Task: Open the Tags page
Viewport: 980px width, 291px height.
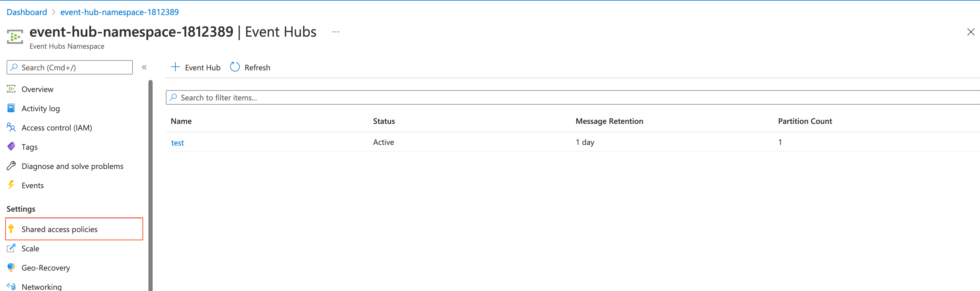Action: (30, 147)
